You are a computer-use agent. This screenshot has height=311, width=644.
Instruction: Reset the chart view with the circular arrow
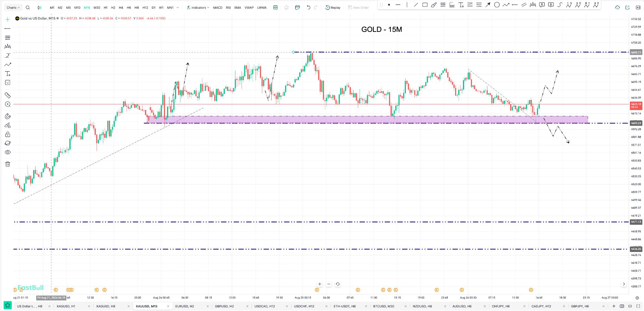click(338, 284)
